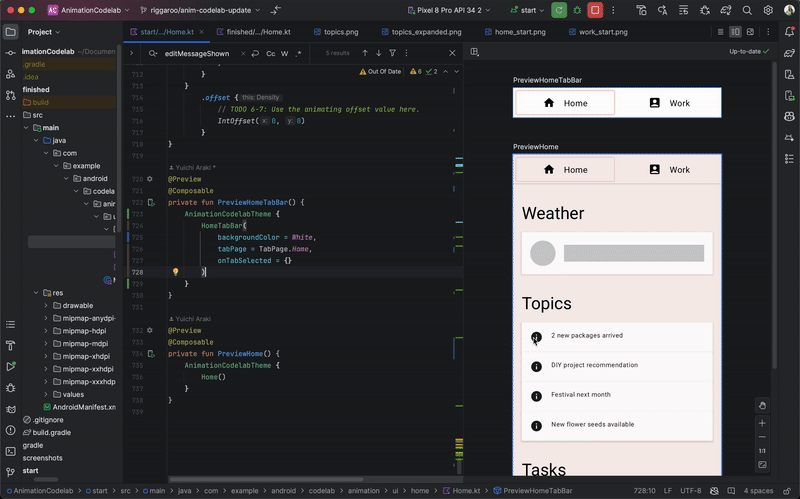Click the Work tab in the PreviewHome preview

(669, 170)
